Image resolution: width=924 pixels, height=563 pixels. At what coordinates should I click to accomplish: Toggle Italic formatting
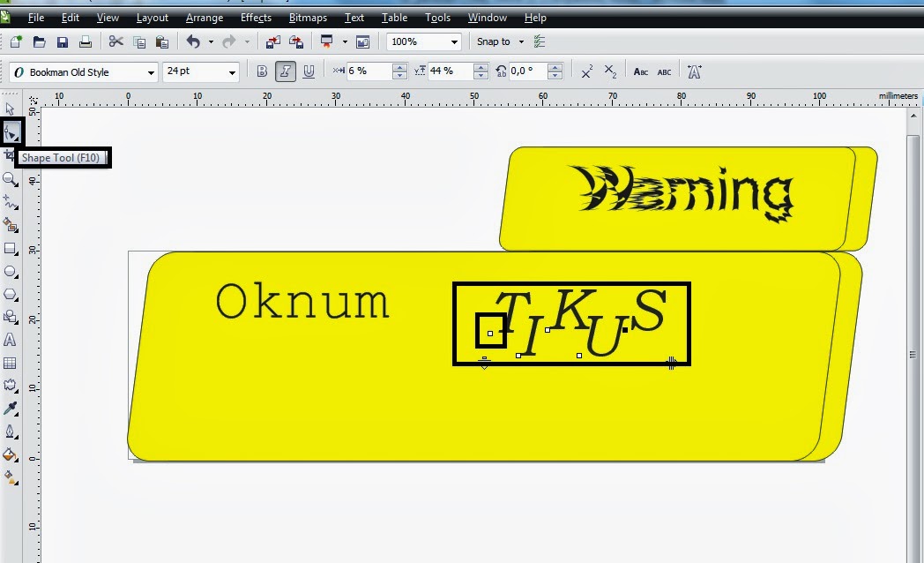285,72
